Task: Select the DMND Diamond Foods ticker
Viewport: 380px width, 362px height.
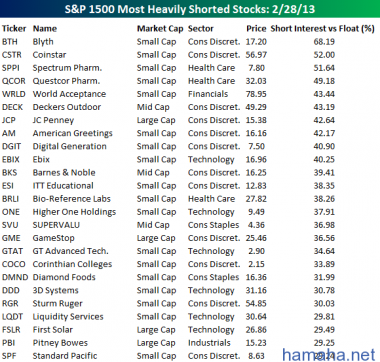Action: (x=15, y=277)
